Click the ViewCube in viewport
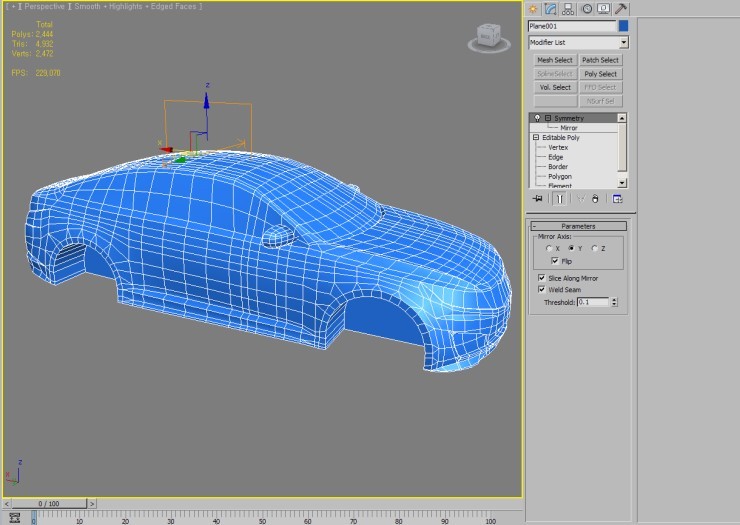The width and height of the screenshot is (740, 525). pyautogui.click(x=489, y=37)
